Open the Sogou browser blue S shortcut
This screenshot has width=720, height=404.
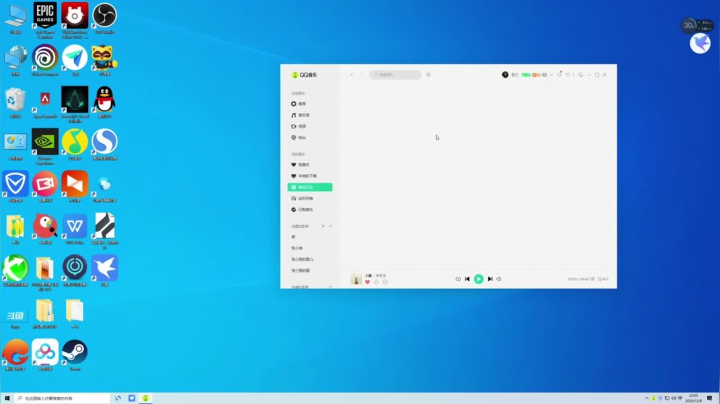(x=105, y=144)
